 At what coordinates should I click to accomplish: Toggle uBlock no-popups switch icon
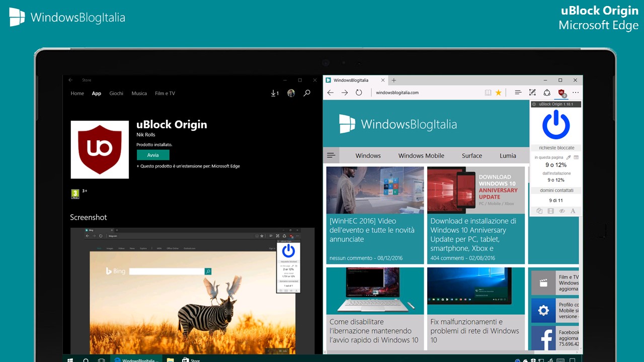[539, 211]
